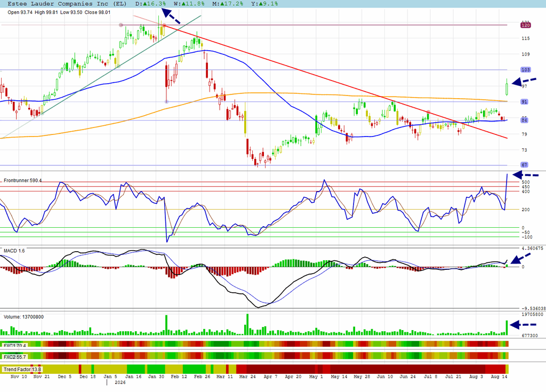Click the 79 price axis label
Image resolution: width=546 pixels, height=392 pixels.
(x=524, y=134)
